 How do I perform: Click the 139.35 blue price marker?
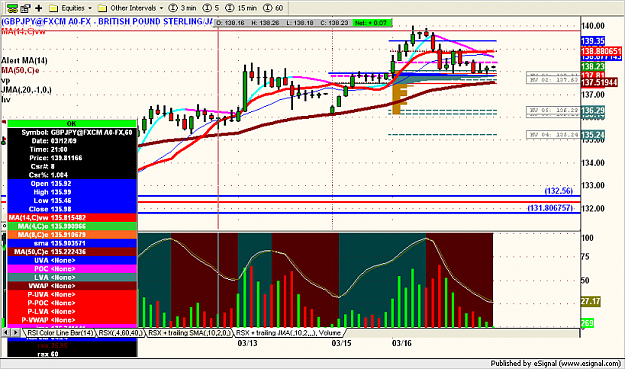(593, 41)
